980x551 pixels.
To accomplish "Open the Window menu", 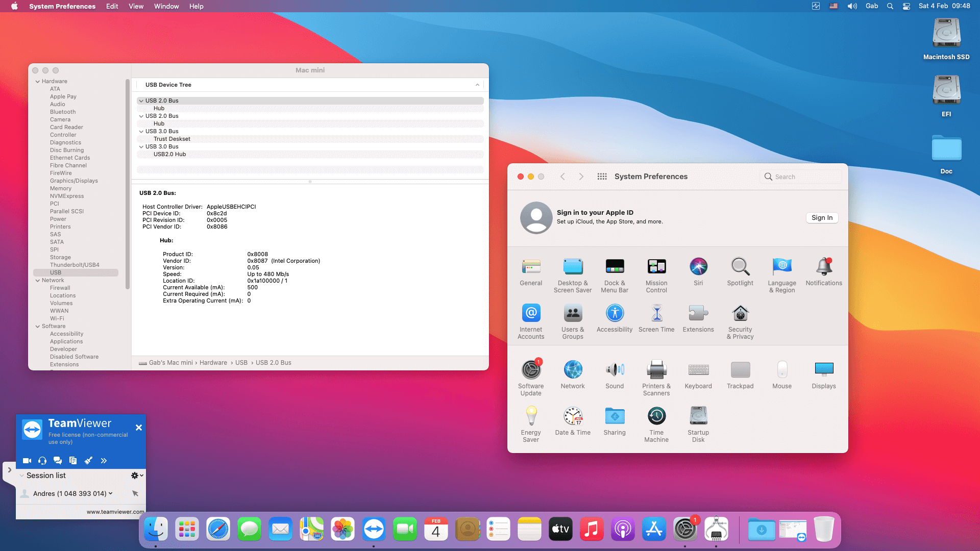I will (x=166, y=6).
